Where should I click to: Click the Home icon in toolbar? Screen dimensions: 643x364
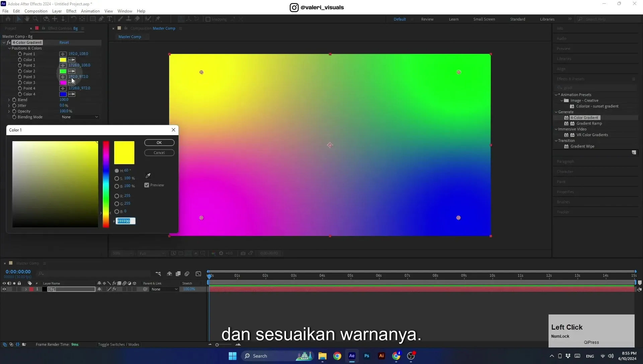coord(8,19)
